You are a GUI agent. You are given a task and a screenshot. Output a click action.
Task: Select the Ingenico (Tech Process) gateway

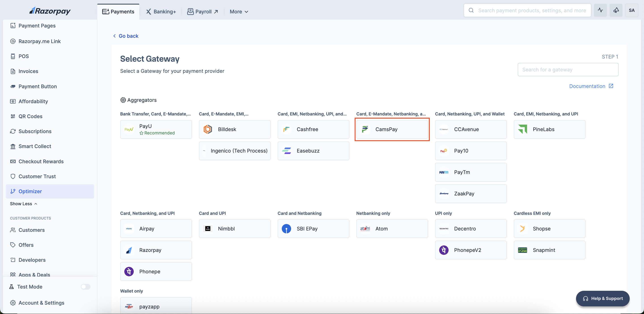click(x=235, y=151)
